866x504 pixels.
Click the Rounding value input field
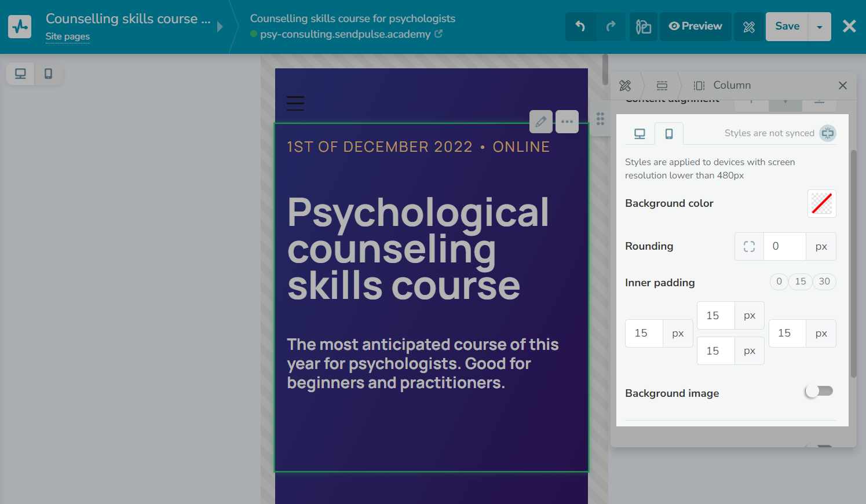tap(784, 246)
